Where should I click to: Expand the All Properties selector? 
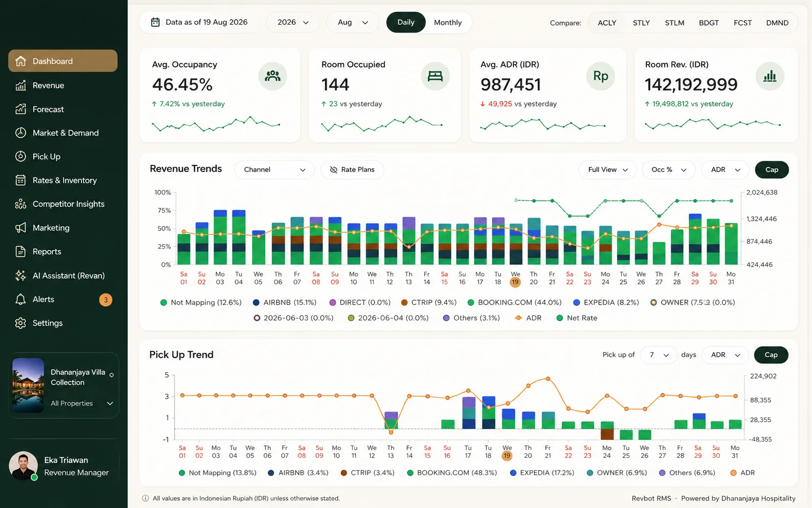(81, 404)
